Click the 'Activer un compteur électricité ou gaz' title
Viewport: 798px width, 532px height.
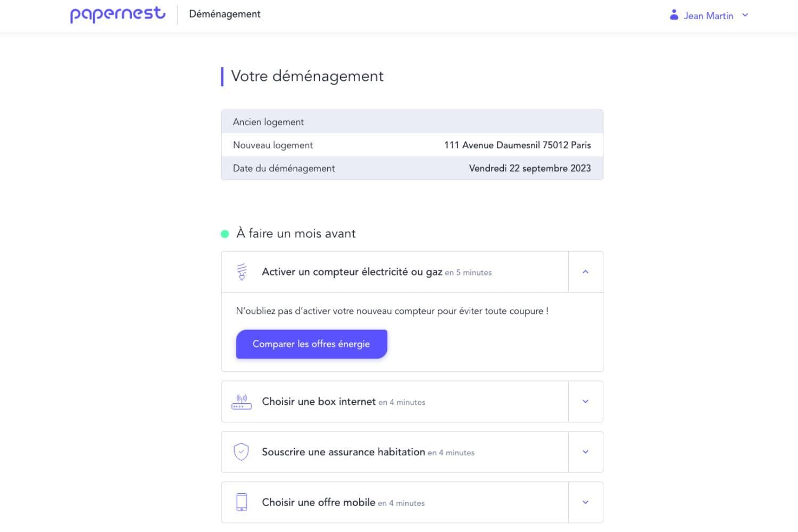352,271
